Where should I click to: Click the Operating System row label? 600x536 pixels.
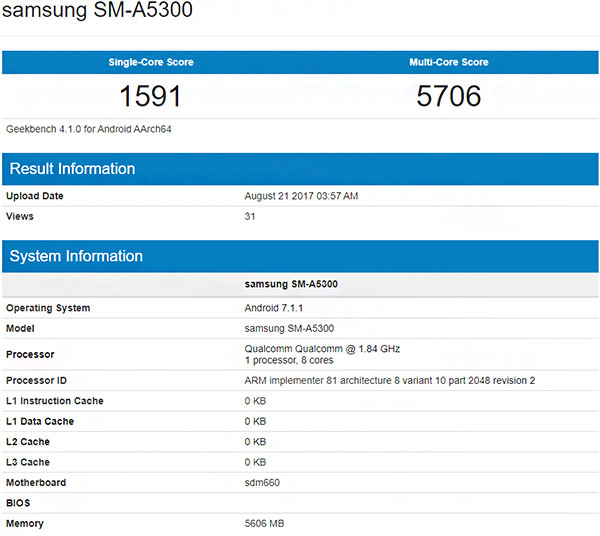[48, 308]
